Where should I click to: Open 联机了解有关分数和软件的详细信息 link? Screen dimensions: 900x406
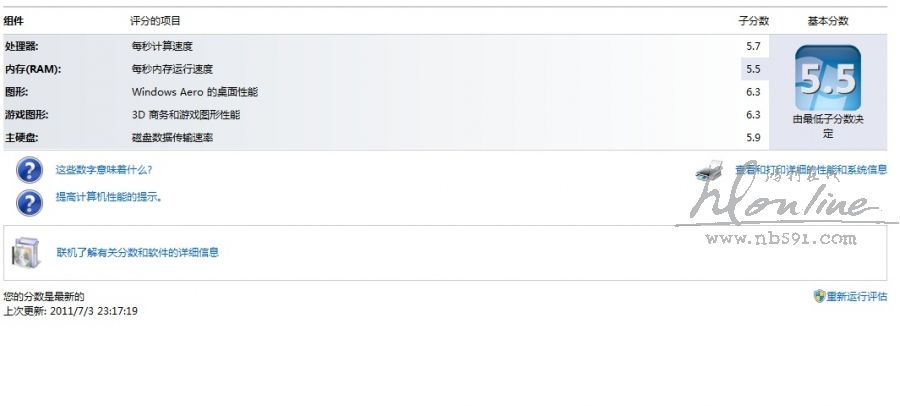coord(138,253)
